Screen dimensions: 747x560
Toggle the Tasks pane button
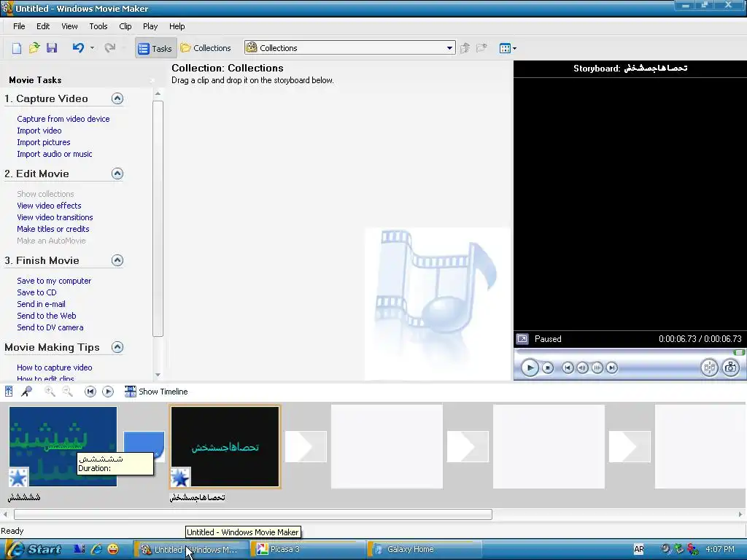point(155,48)
